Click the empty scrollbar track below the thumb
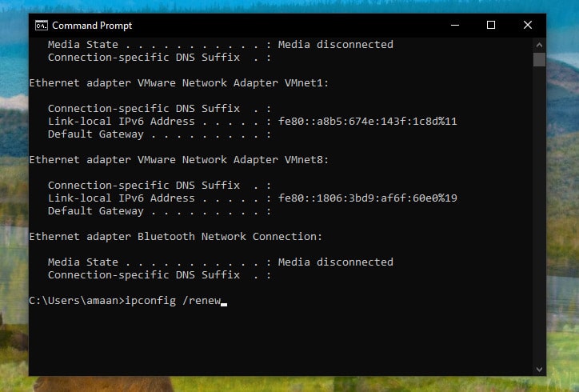Screen dimensions: 579x392 [x=539, y=214]
